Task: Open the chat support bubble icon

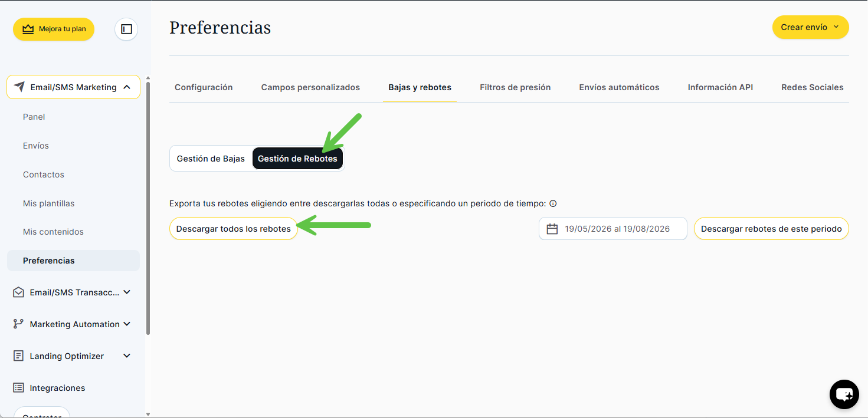Action: click(844, 394)
